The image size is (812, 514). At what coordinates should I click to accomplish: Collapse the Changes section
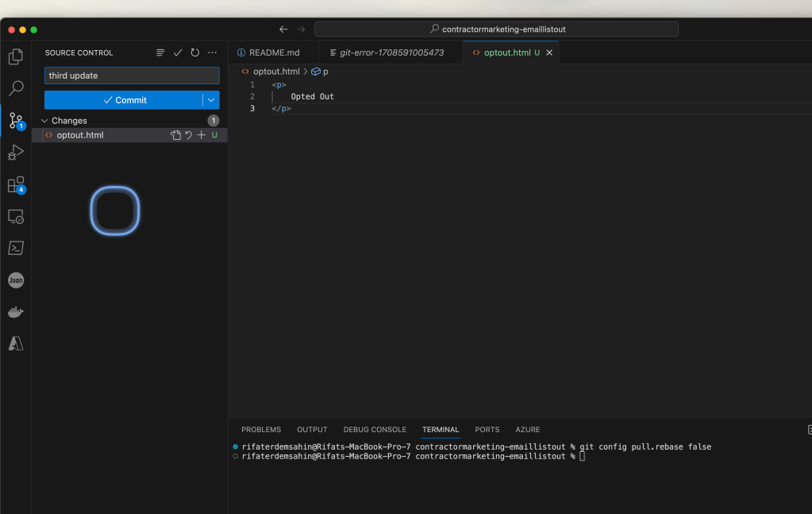tap(44, 121)
